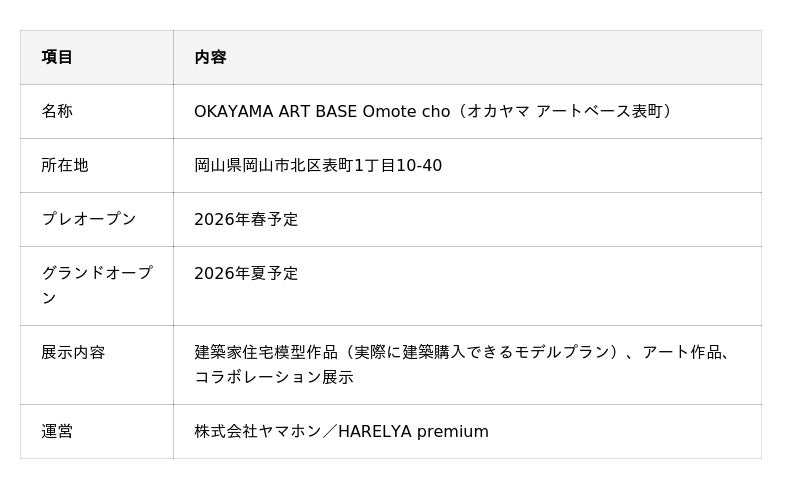
Task: Click the address 岡山県岡山市北区表町1丁目10-40
Action: tap(318, 165)
